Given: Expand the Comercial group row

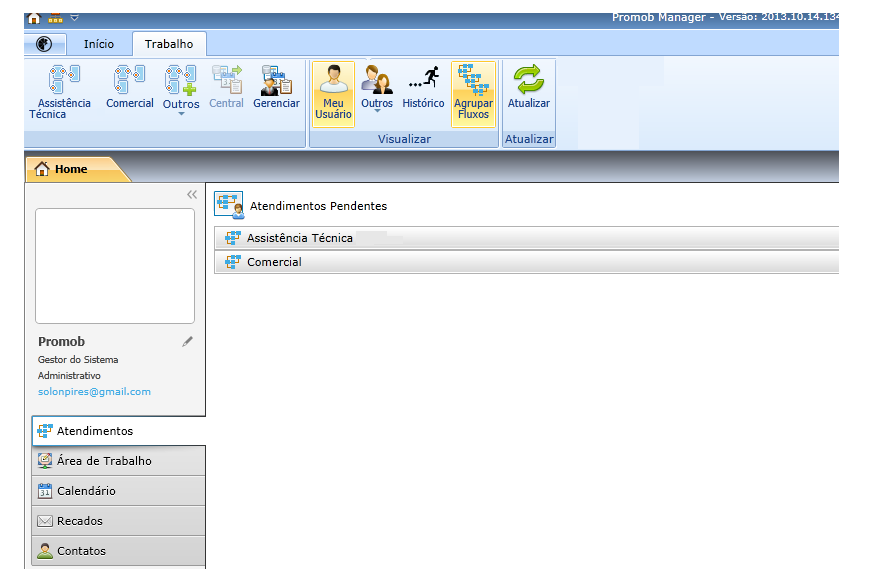Looking at the screenshot, I should (526, 262).
